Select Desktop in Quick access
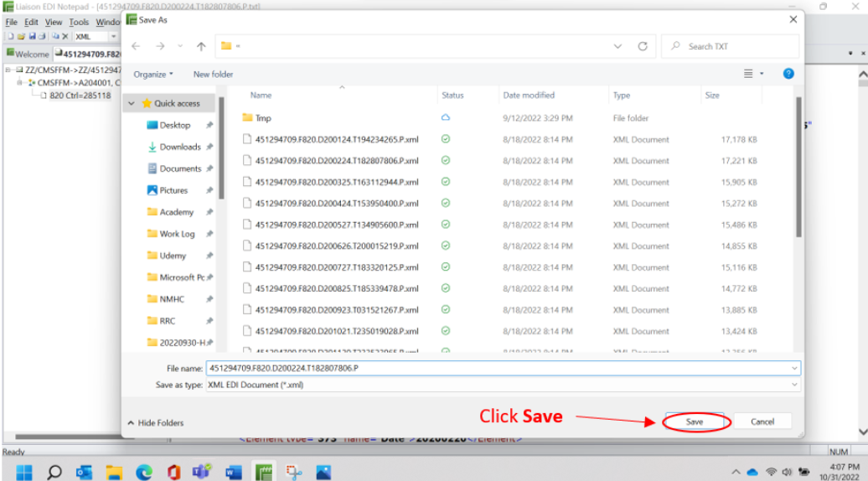 [174, 125]
